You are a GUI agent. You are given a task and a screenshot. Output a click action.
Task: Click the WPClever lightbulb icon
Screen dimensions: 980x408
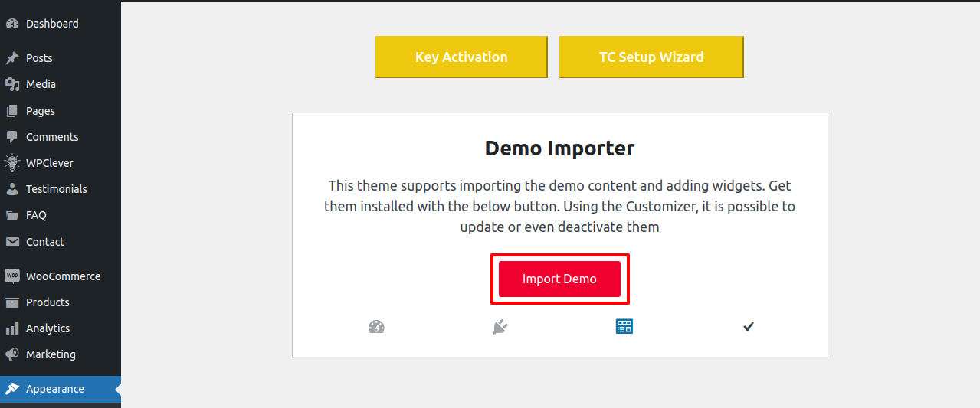click(x=12, y=163)
